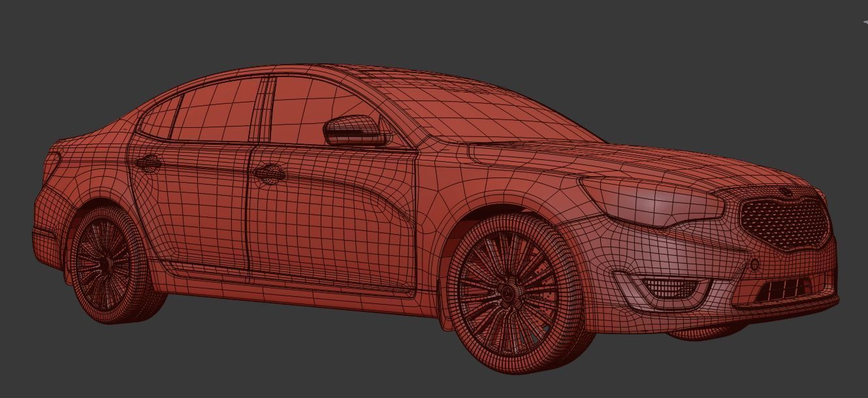Click the rear door handle
Screen dimensions: 868x398
click(x=148, y=163)
